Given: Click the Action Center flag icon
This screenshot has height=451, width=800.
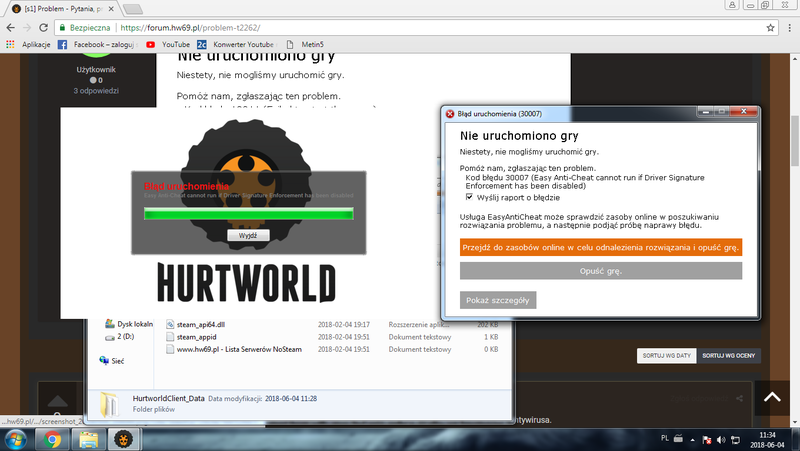Looking at the screenshot, I should 707,440.
